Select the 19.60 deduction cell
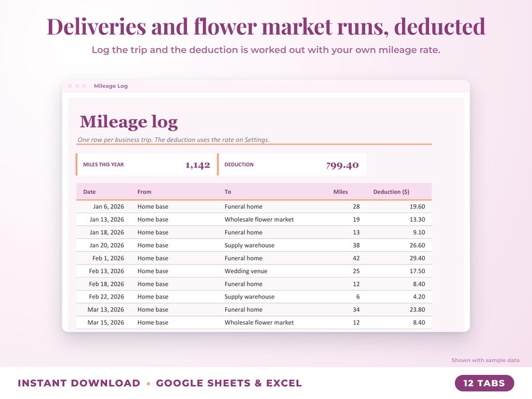Image resolution: width=532 pixels, height=399 pixels. (x=417, y=206)
